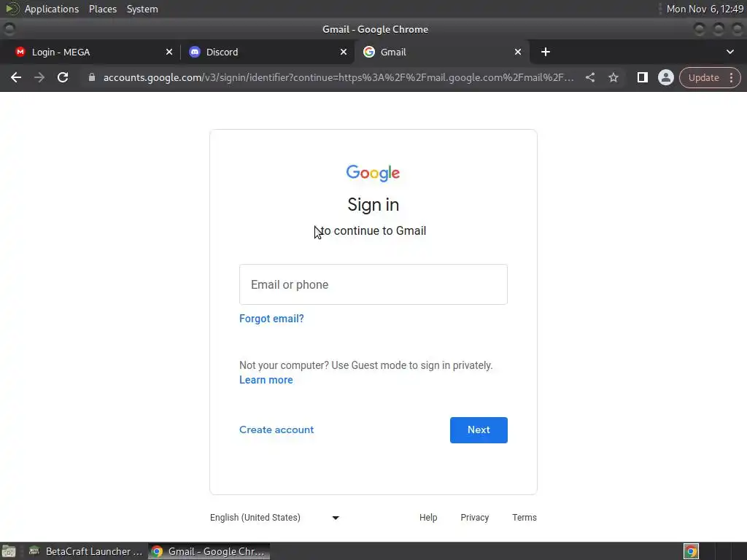
Task: Click the Google favicon on Gmail tab
Action: [368, 52]
